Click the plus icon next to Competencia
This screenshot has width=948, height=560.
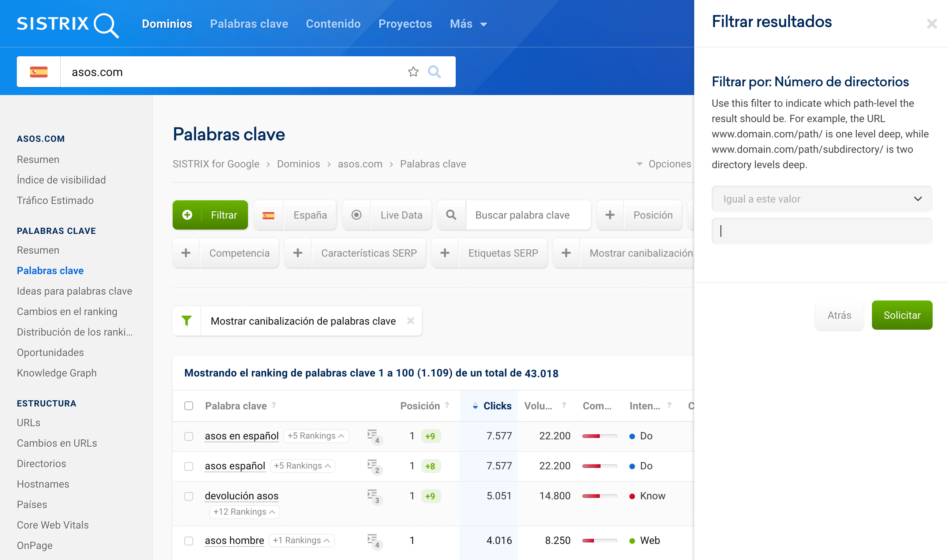(x=186, y=253)
